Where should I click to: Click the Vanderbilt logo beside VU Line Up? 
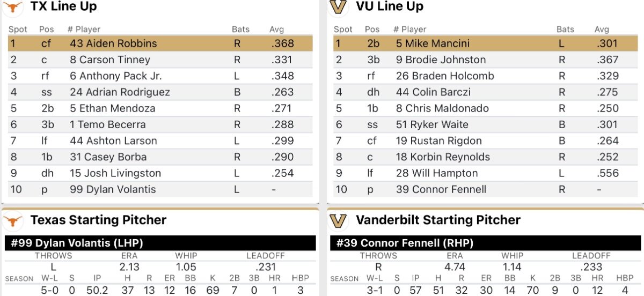click(338, 7)
